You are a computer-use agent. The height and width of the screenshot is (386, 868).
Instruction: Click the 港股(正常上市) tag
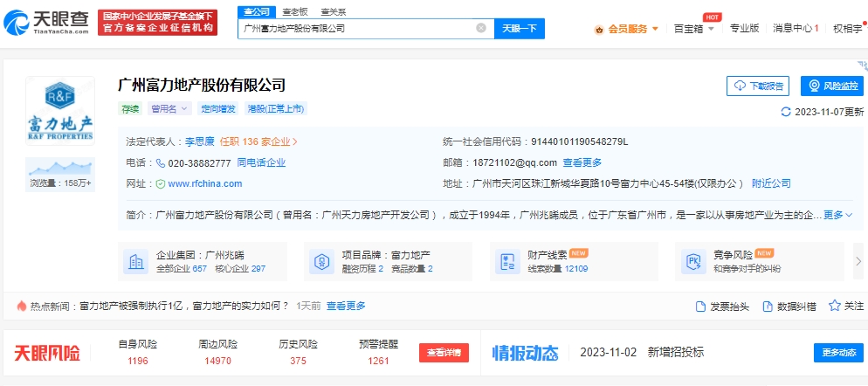[276, 109]
